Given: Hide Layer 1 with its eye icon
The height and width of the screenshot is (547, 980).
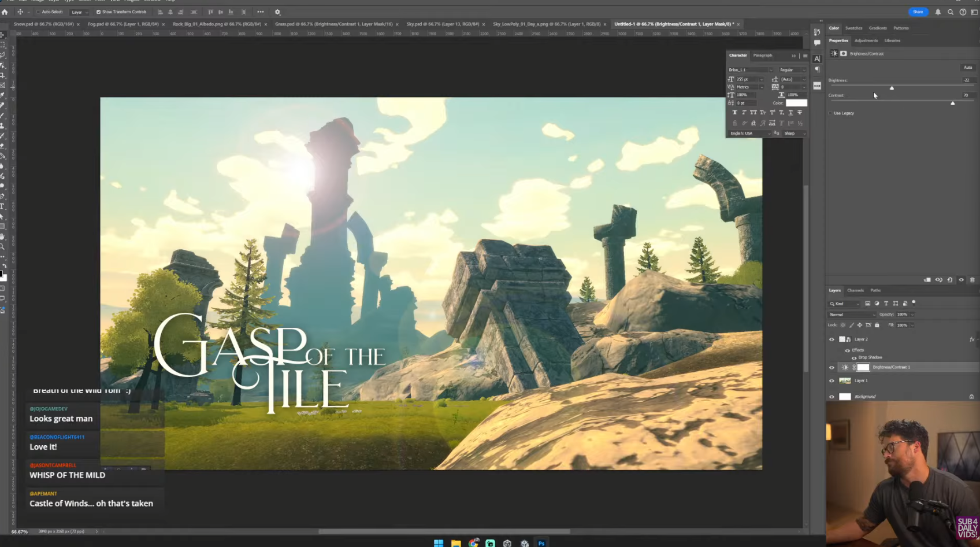Looking at the screenshot, I should [x=831, y=380].
